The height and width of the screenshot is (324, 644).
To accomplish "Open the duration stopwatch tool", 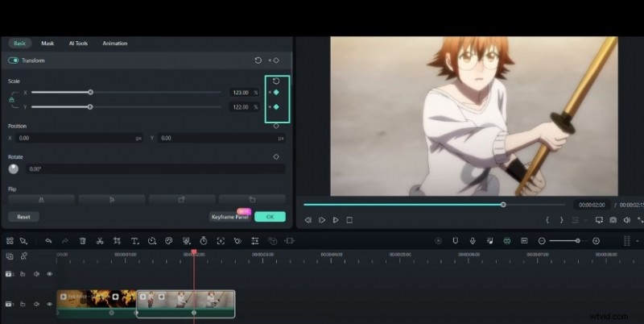I will tap(204, 241).
